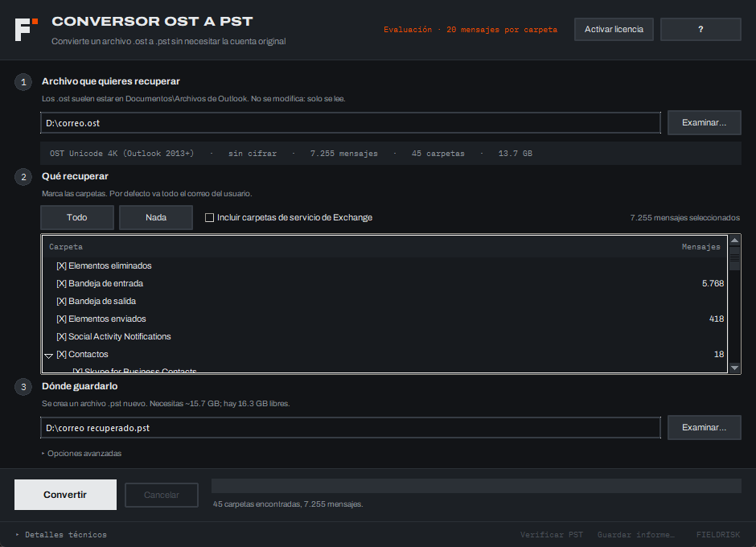Image resolution: width=756 pixels, height=547 pixels.
Task: Click the 'sin cifrar' file info text
Action: 253,154
